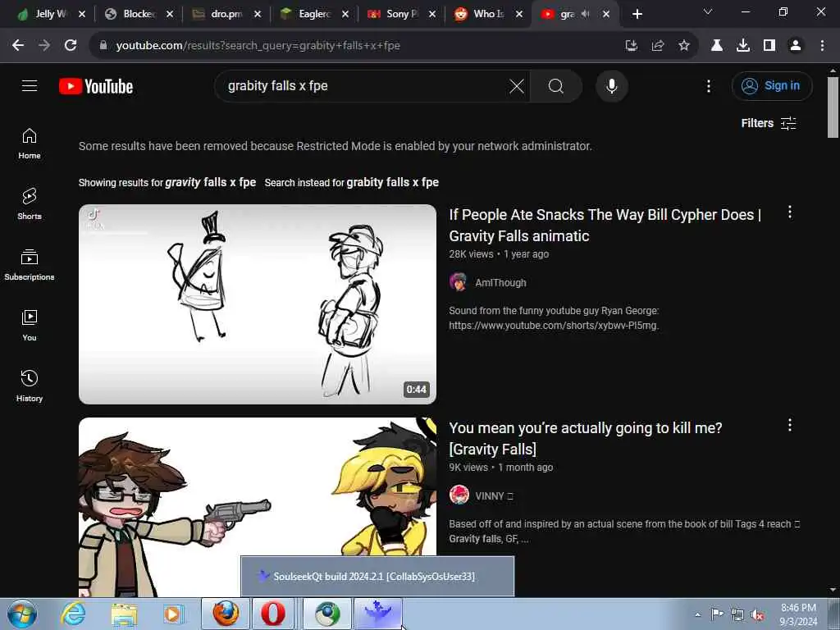
Task: Click the muted volume tray icon
Action: 757,615
